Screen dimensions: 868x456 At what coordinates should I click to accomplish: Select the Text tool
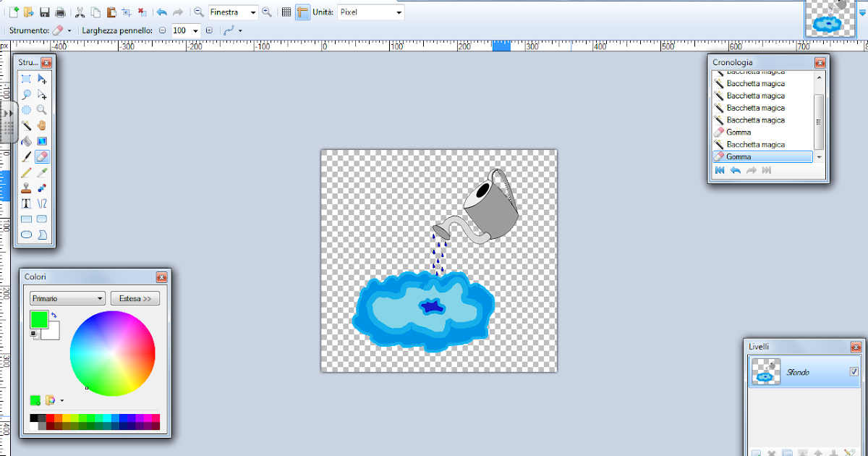(26, 203)
